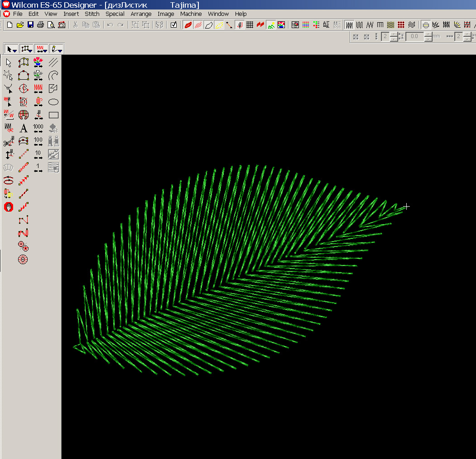This screenshot has width=476, height=459.
Task: Click the Print button
Action: tap(40, 25)
